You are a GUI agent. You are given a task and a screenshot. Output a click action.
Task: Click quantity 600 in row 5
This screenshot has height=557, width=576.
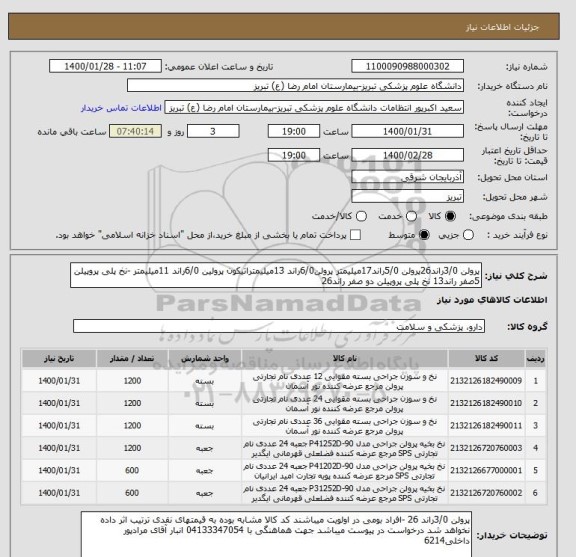[x=132, y=471]
